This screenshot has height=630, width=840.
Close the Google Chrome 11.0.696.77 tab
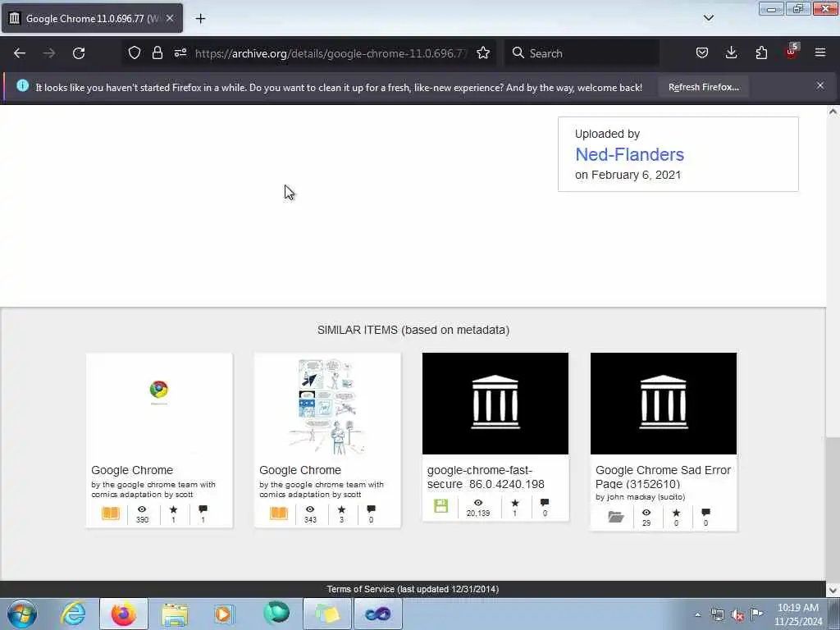pyautogui.click(x=170, y=18)
